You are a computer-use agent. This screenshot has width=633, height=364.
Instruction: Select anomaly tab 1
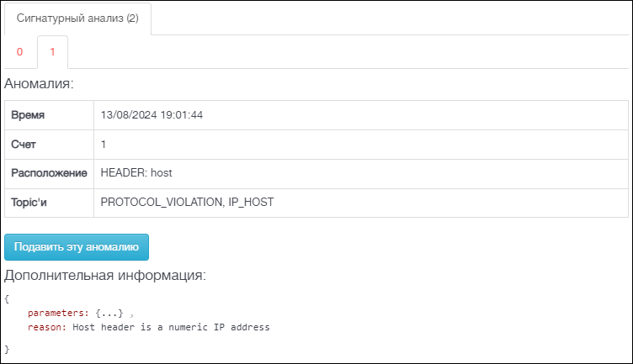tap(52, 52)
